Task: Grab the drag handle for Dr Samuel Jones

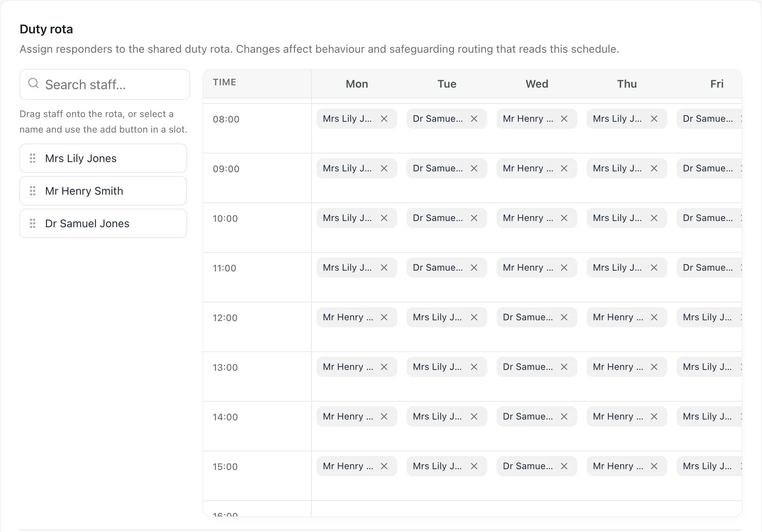Action: (33, 223)
